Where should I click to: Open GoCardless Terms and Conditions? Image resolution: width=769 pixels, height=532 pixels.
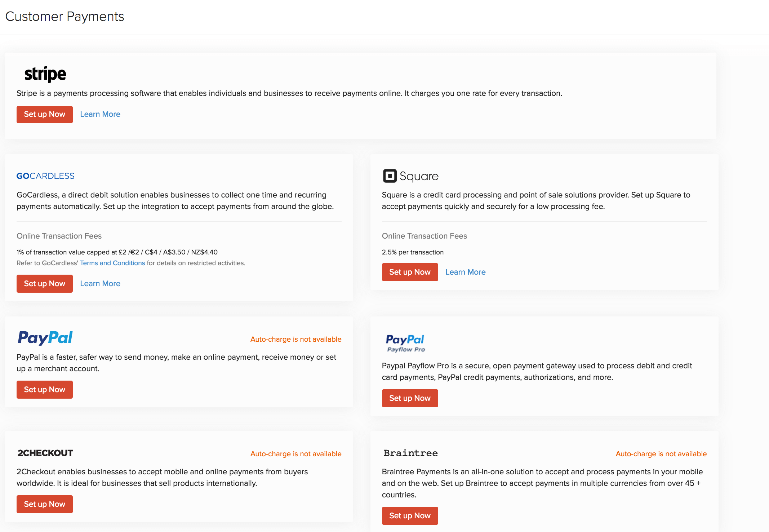pos(112,263)
